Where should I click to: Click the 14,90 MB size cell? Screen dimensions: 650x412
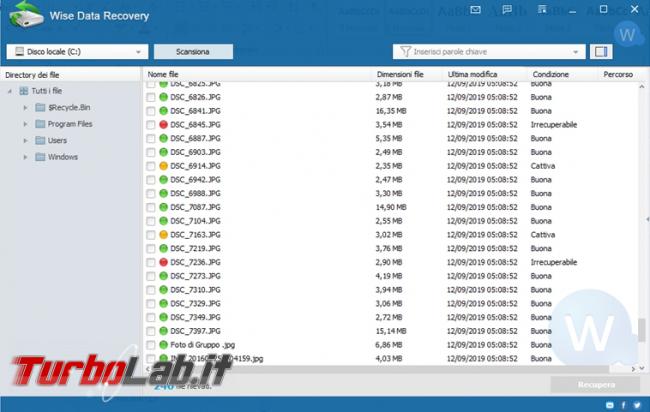pos(390,207)
